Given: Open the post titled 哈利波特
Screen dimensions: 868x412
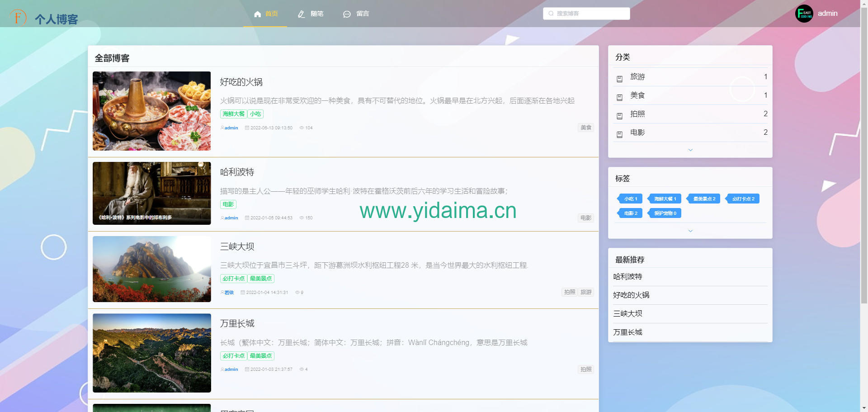Looking at the screenshot, I should coord(237,172).
